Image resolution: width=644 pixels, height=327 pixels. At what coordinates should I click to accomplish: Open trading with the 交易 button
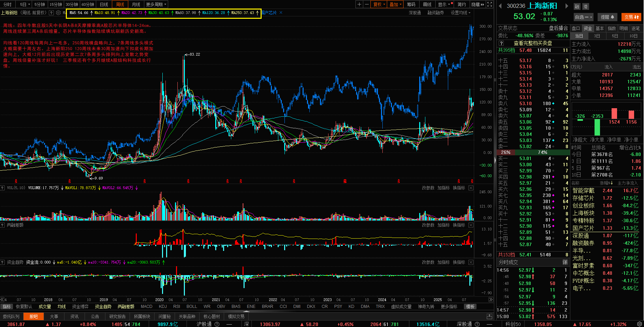(631, 17)
